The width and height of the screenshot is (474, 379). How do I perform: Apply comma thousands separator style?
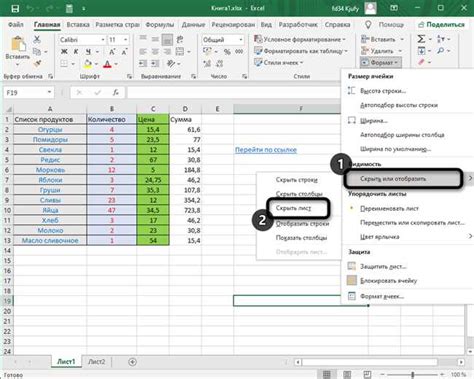point(239,52)
